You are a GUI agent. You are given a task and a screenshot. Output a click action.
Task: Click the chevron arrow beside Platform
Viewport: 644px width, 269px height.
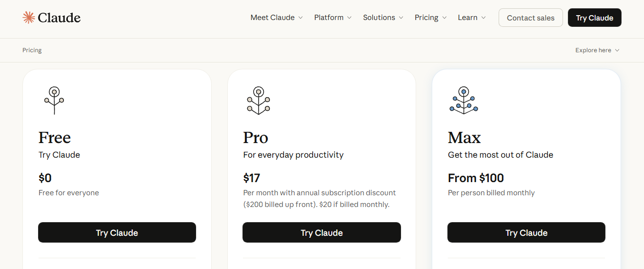pos(349,18)
